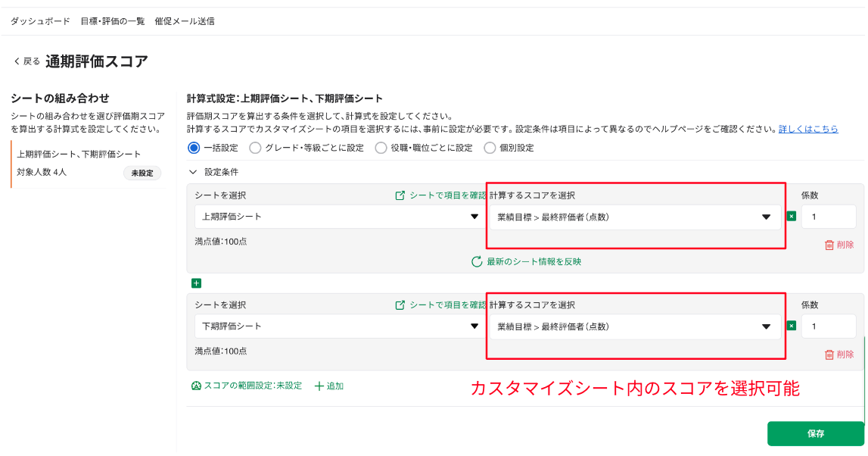Click the + 追加 button below the rows
The width and height of the screenshot is (868, 456).
coord(329,386)
